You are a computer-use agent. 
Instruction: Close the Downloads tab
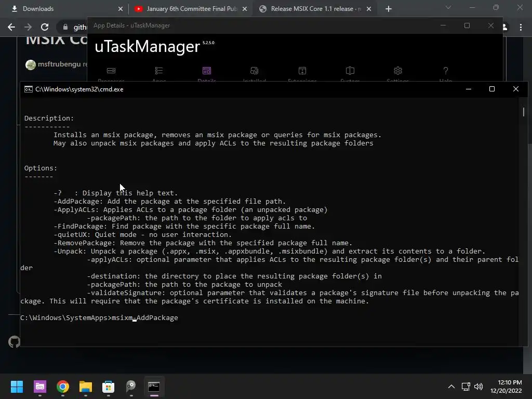coord(121,9)
